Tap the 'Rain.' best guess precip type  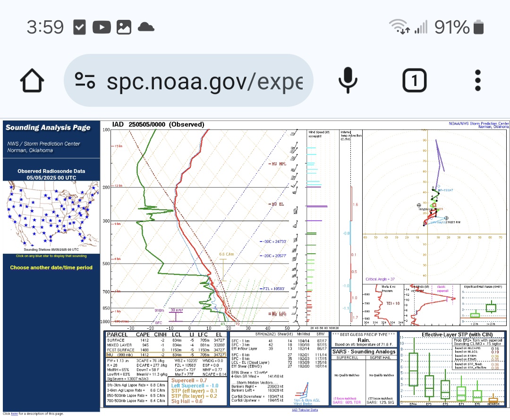tap(363, 340)
